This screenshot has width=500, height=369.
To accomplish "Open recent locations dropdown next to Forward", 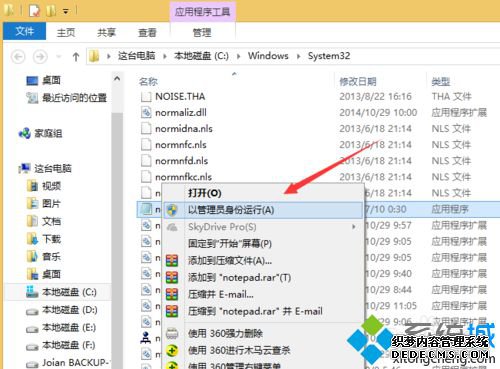I will pyautogui.click(x=59, y=57).
